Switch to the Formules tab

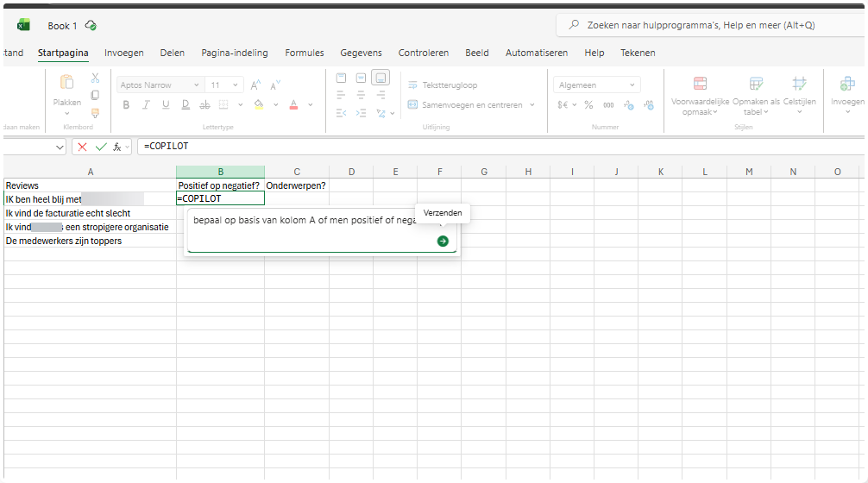305,53
